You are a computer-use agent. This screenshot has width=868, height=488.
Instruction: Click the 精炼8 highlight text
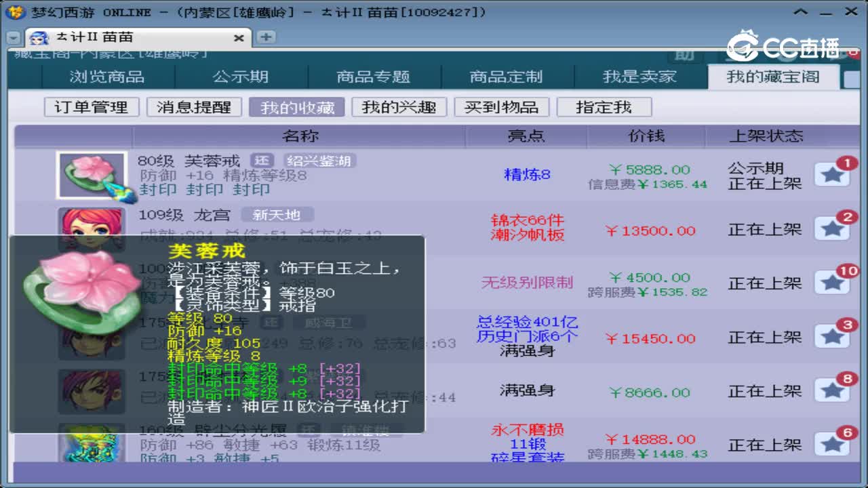(x=527, y=175)
